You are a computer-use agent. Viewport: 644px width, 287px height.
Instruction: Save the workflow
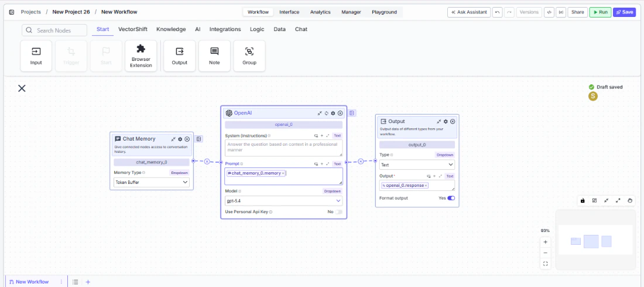pos(624,12)
